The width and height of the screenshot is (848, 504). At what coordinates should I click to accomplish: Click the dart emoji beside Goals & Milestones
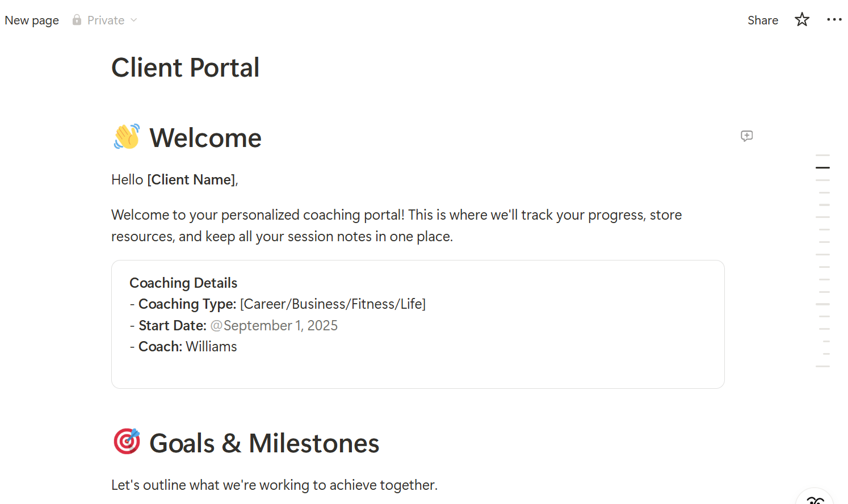click(x=126, y=442)
